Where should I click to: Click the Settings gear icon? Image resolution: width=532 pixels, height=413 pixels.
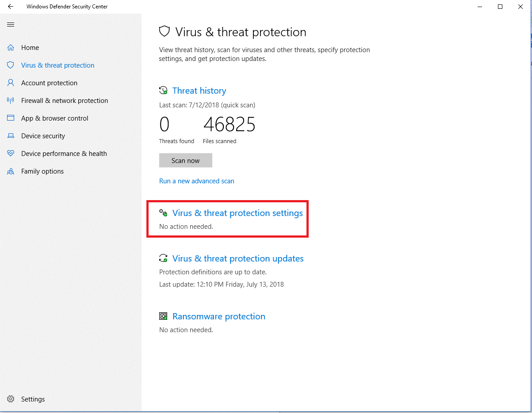[11, 399]
